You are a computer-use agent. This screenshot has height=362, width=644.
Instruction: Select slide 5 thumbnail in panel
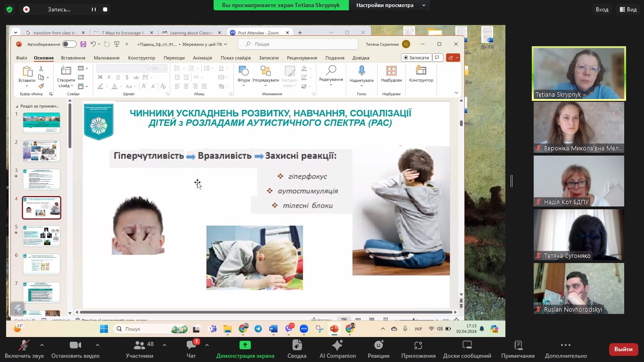(x=41, y=236)
